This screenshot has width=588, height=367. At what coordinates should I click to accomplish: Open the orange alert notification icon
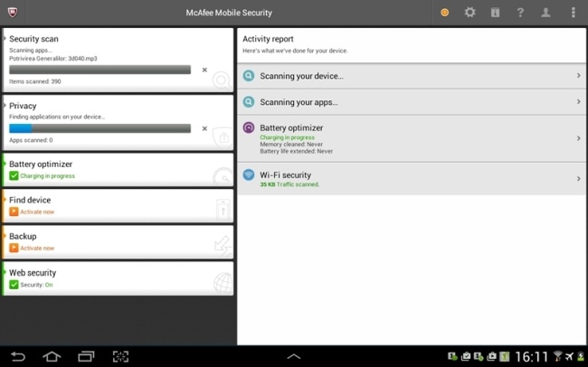[445, 13]
